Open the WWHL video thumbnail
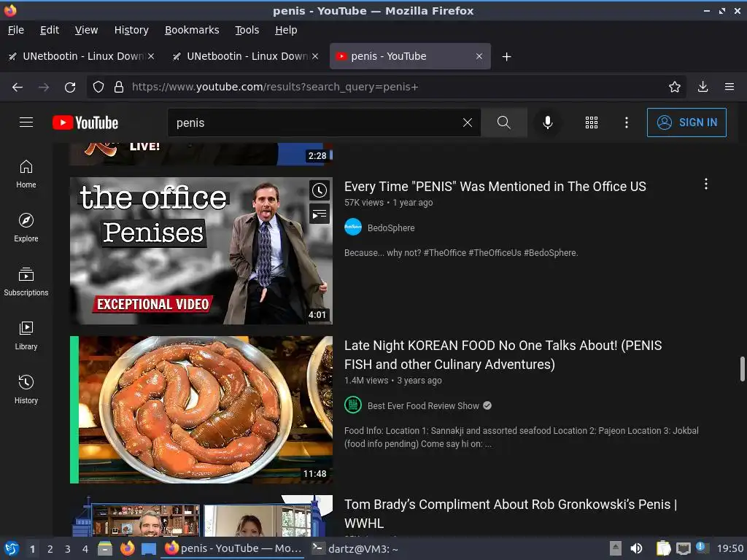 pyautogui.click(x=201, y=516)
